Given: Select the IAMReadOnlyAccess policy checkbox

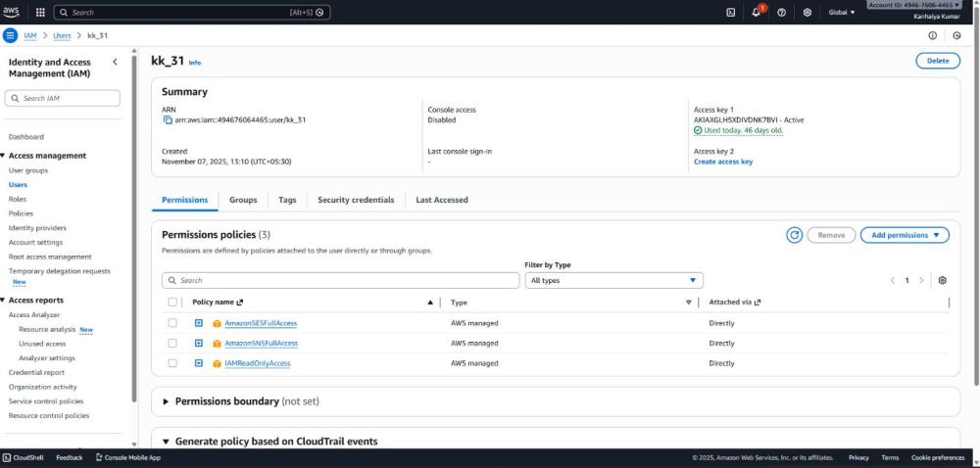Looking at the screenshot, I should coord(172,363).
